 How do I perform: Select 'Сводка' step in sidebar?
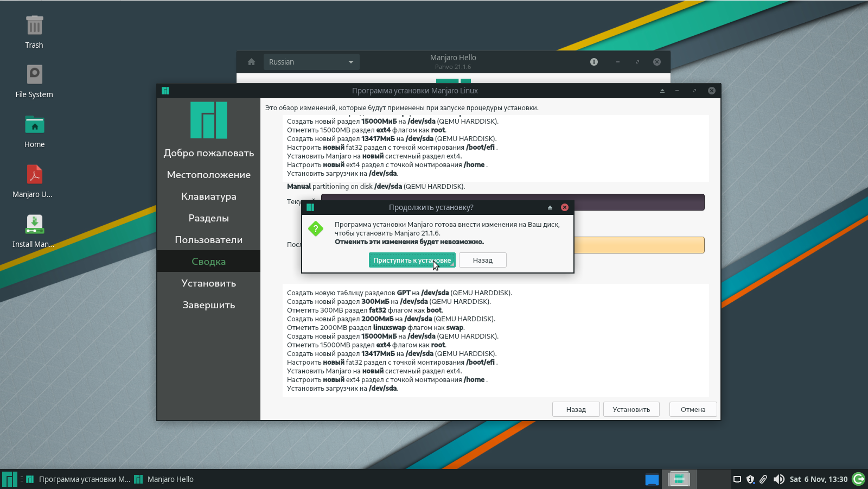[x=209, y=262]
